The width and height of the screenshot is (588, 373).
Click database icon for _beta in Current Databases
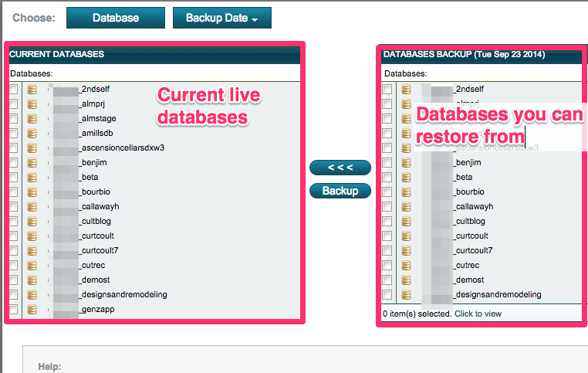[32, 177]
